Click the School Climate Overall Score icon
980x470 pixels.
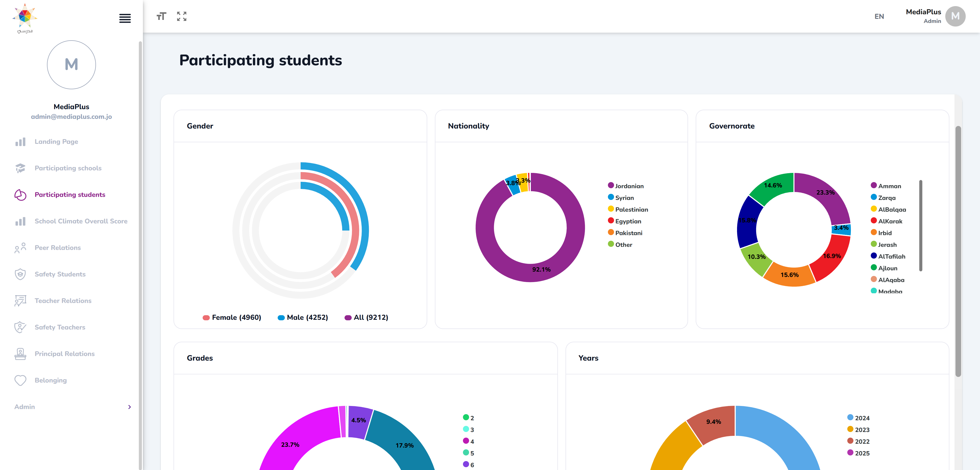point(20,221)
